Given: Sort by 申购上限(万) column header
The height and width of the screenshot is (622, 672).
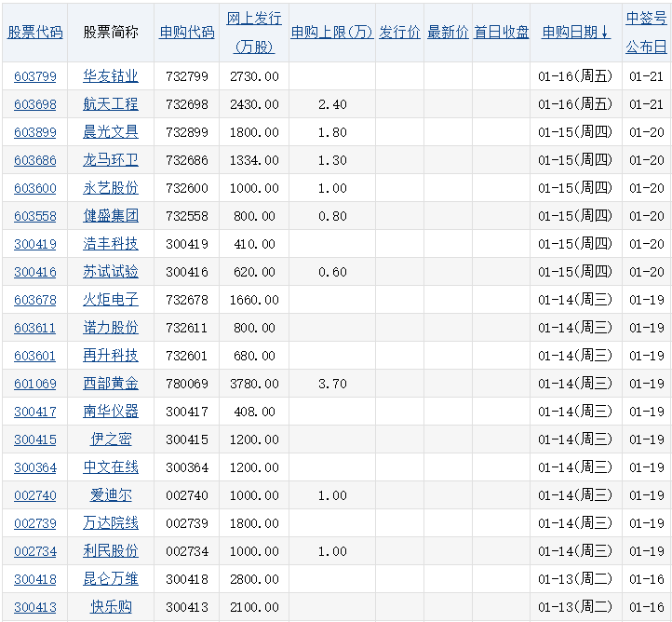Looking at the screenshot, I should (332, 33).
